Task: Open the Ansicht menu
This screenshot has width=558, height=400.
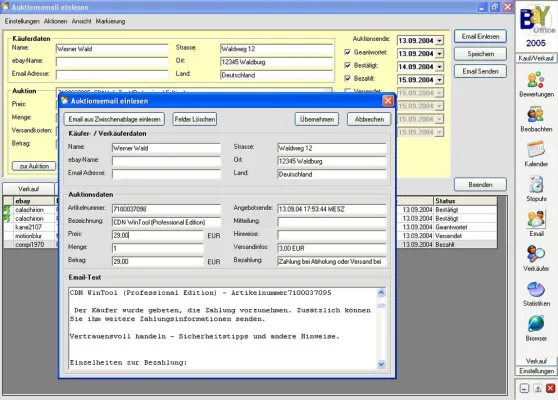Action: point(81,21)
